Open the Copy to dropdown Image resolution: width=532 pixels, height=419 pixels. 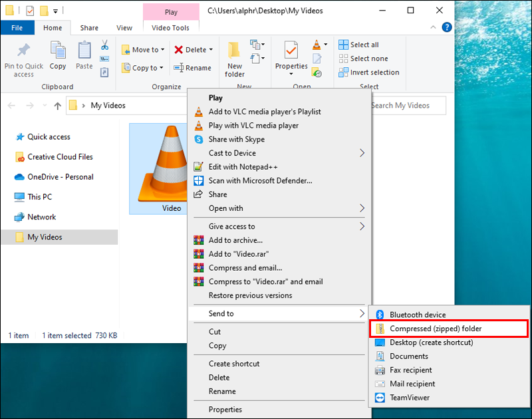click(x=142, y=68)
